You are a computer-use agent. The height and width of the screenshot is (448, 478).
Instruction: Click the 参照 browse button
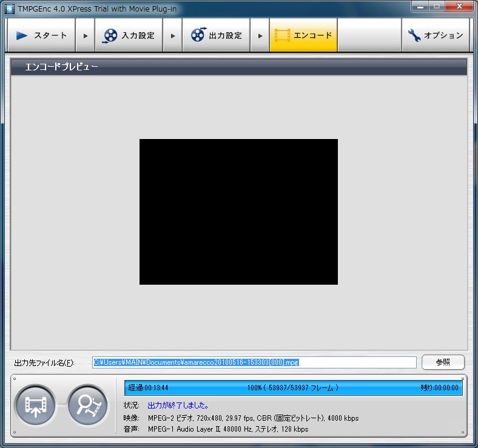[x=443, y=362]
